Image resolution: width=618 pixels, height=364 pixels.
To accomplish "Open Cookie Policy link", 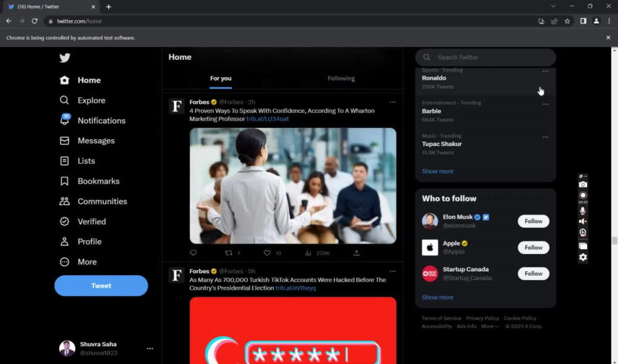I will (x=520, y=318).
